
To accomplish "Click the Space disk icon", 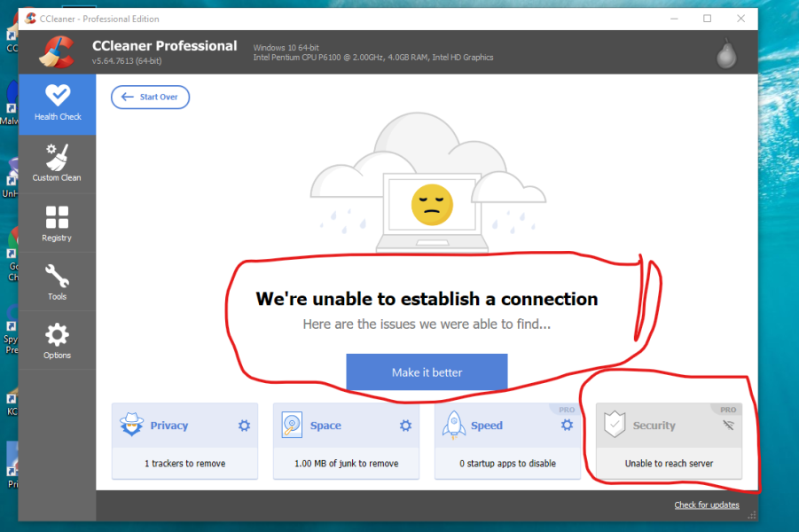I will click(x=292, y=425).
